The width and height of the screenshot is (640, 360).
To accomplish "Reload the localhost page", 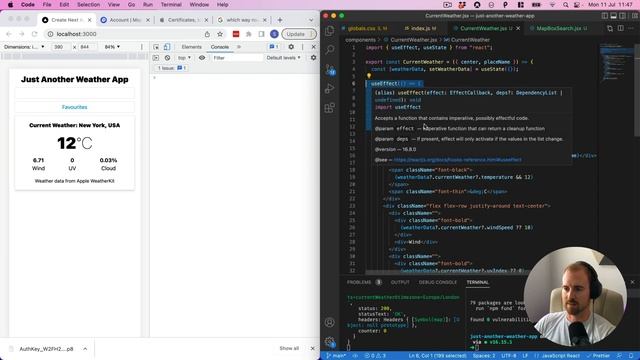I will click(35, 34).
